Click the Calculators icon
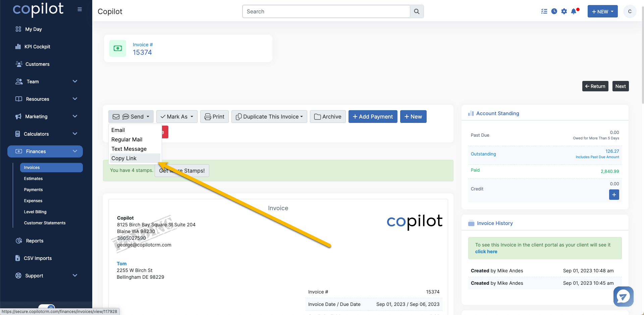 click(18, 134)
